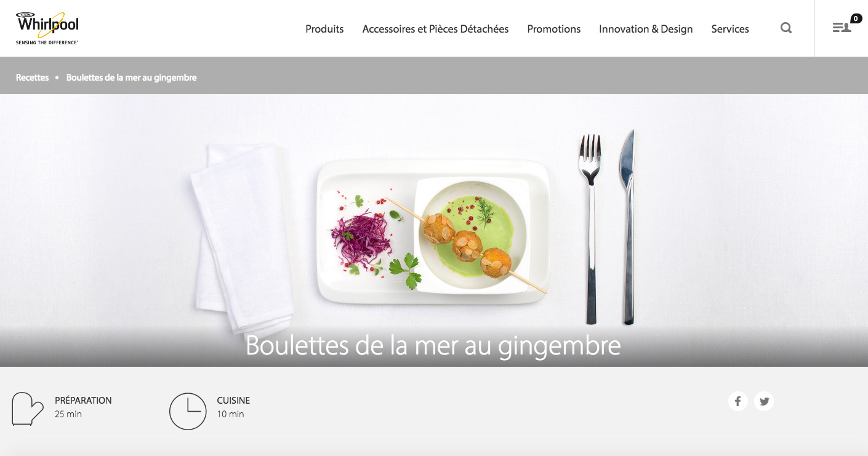Click the recipe title heading
The image size is (868, 456).
coord(433,345)
